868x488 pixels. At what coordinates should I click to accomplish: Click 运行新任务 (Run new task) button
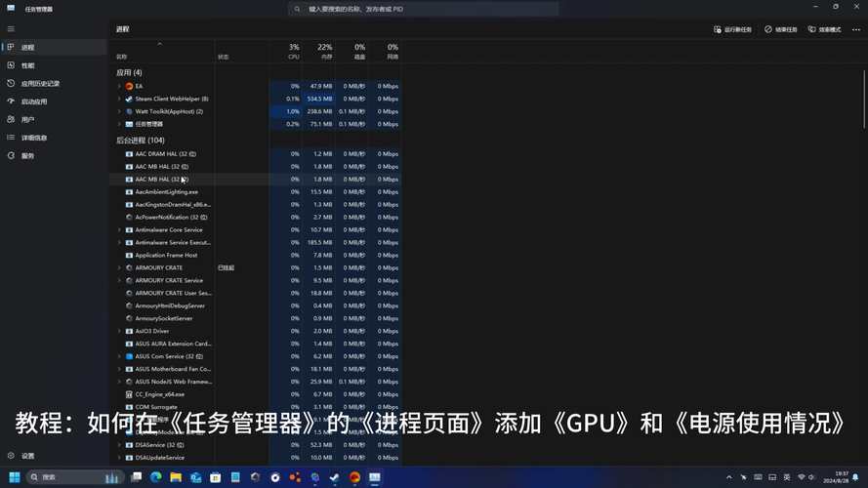point(732,29)
